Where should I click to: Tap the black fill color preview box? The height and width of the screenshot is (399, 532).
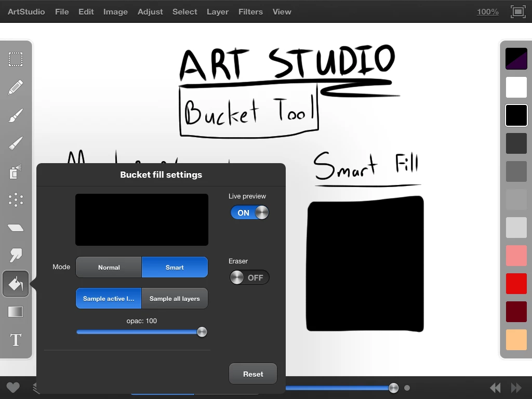click(142, 220)
